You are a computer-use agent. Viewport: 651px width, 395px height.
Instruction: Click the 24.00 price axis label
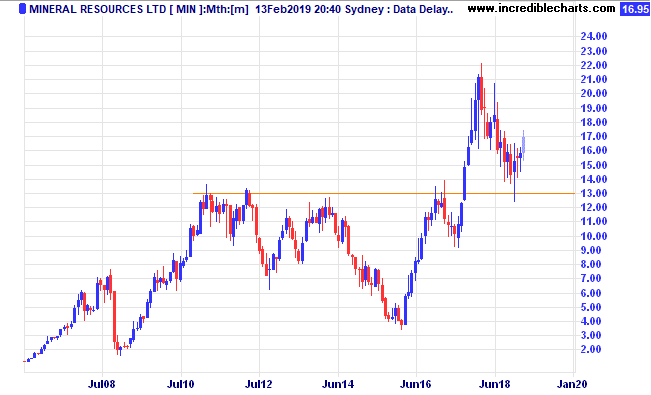point(594,37)
